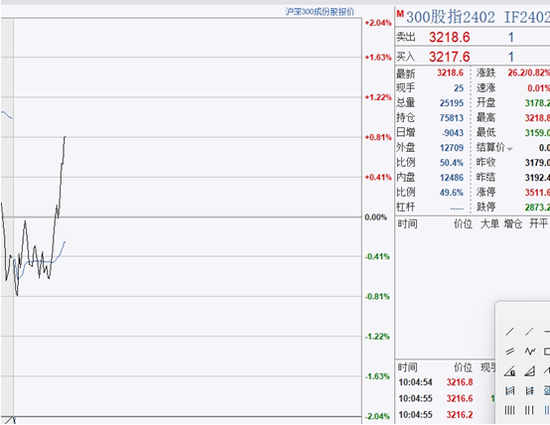Click the 速涨 label
The width and height of the screenshot is (550, 425).
(x=486, y=87)
